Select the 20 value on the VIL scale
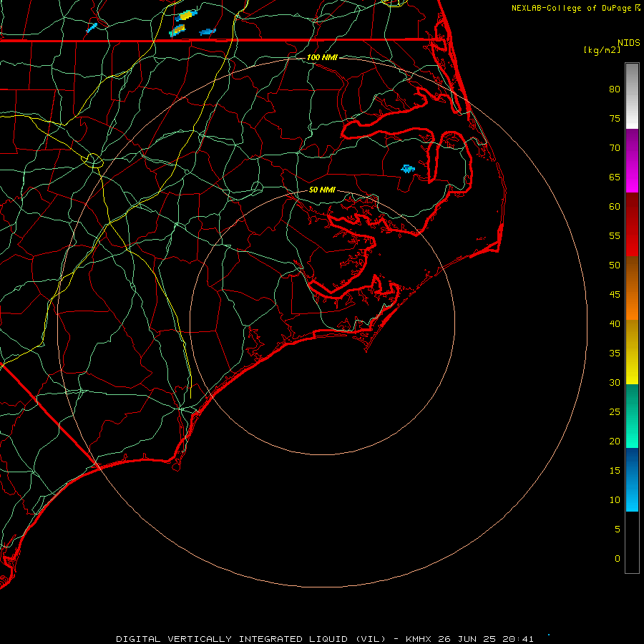Screen dimensions: 644x644 tap(615, 441)
